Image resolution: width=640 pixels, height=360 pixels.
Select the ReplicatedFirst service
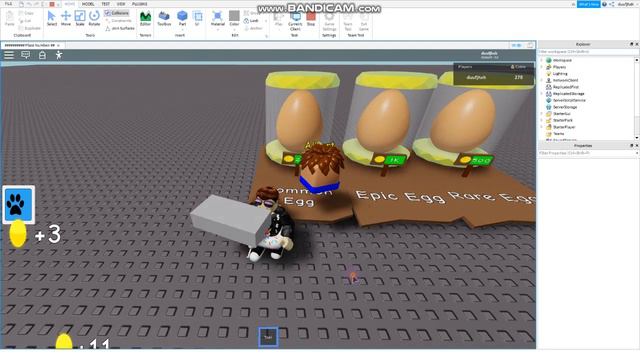(x=562, y=87)
